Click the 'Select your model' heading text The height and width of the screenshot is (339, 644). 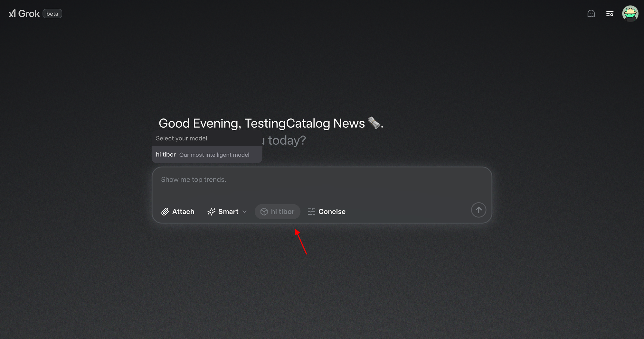181,138
